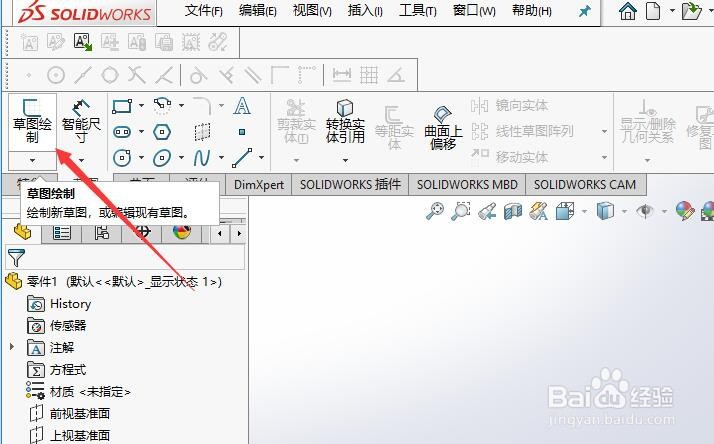Screen dimensions: 714x444
Task: Open the 文件(F) menu
Action: [x=204, y=10]
